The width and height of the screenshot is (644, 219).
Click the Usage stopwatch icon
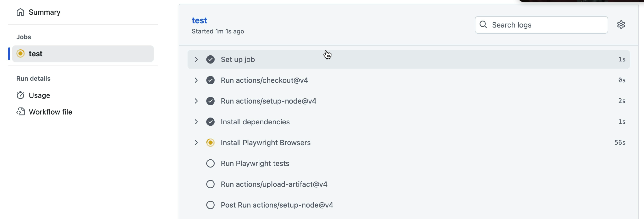pos(20,95)
